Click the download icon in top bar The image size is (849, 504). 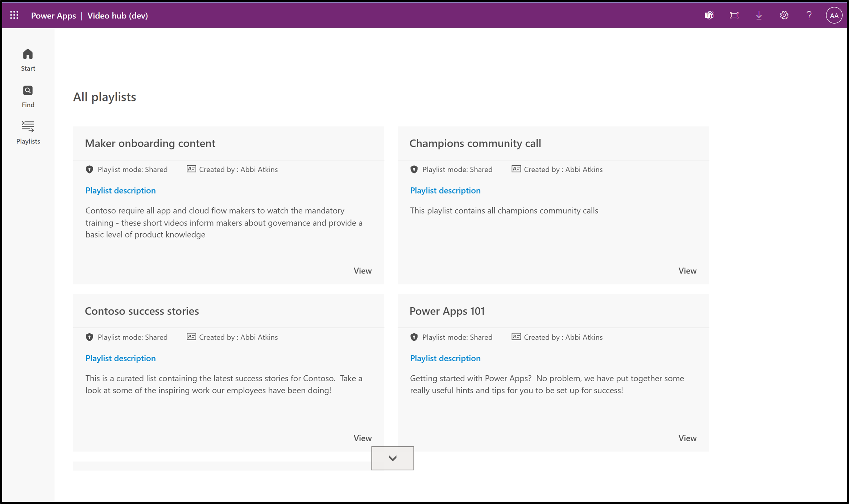(759, 15)
